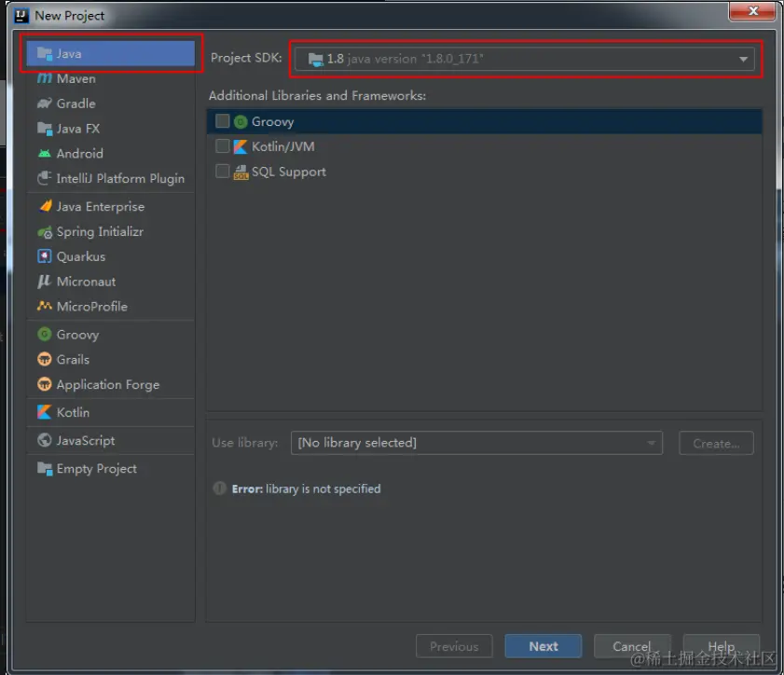Click the 'Micronaut' list entry

110,282
